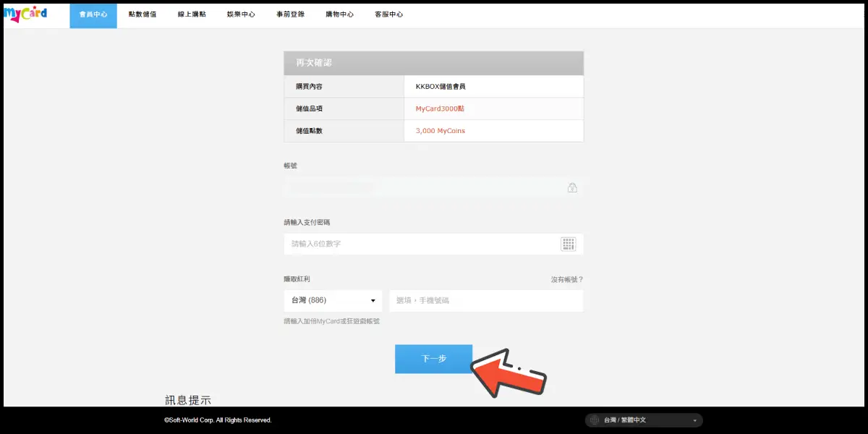The height and width of the screenshot is (434, 868).
Task: Open 事前登錄 menu item
Action: coord(290,14)
